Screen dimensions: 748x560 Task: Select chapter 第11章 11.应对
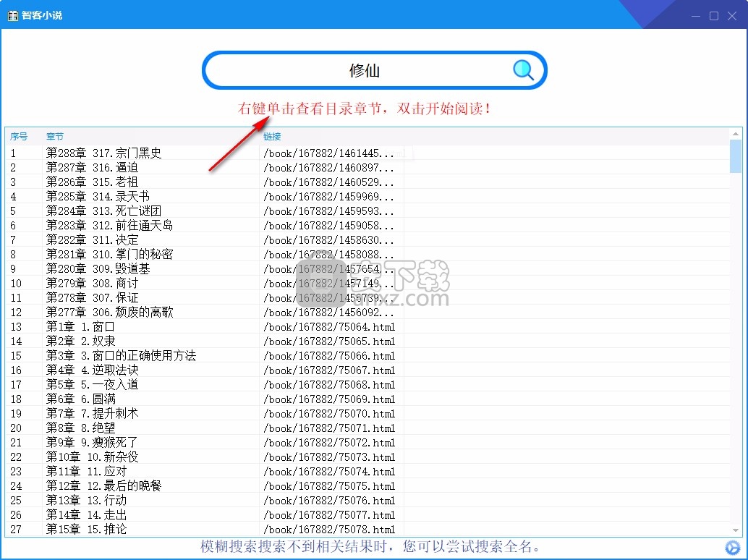coord(86,471)
